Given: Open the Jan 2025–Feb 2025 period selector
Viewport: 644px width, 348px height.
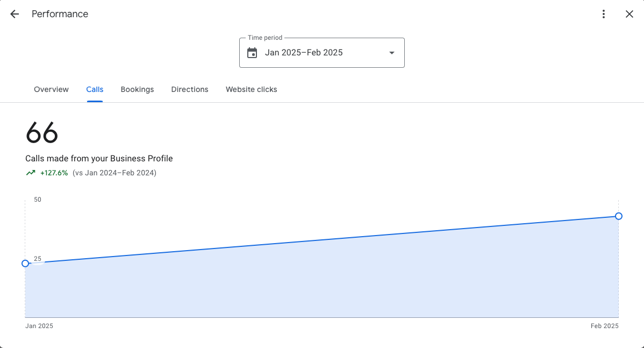Looking at the screenshot, I should [x=322, y=53].
